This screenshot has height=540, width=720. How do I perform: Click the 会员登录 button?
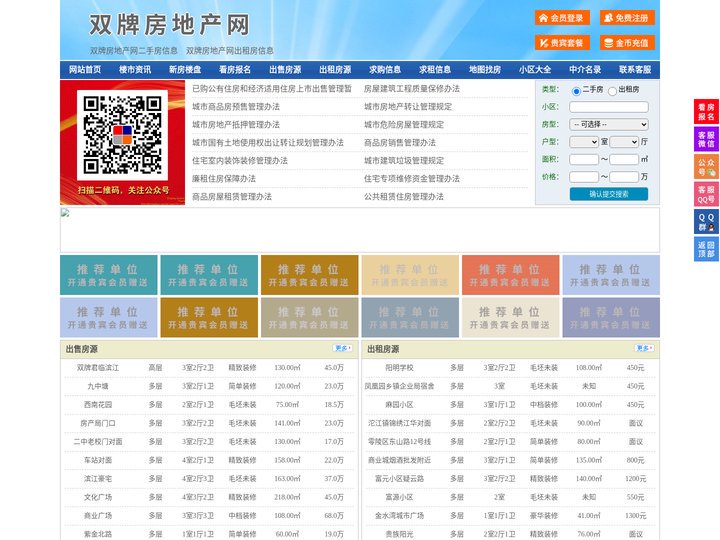point(562,18)
